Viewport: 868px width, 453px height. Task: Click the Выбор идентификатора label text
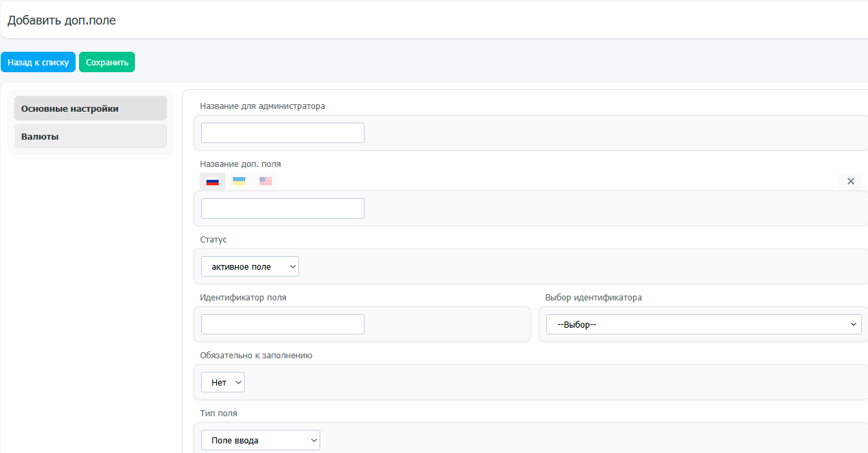593,297
